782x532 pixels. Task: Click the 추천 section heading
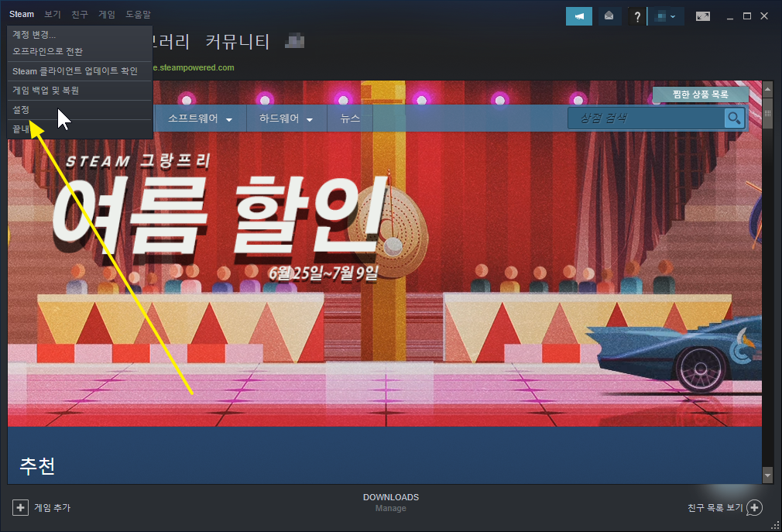tap(37, 466)
